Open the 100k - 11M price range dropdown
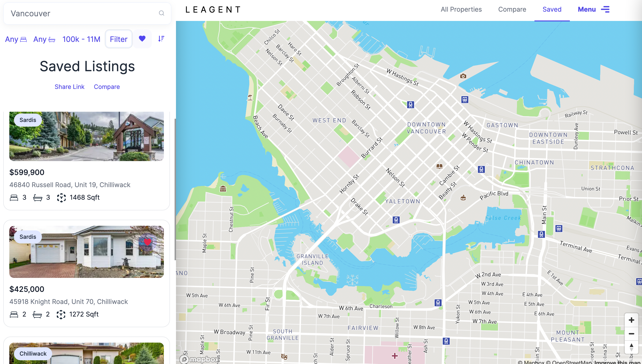 click(x=81, y=39)
